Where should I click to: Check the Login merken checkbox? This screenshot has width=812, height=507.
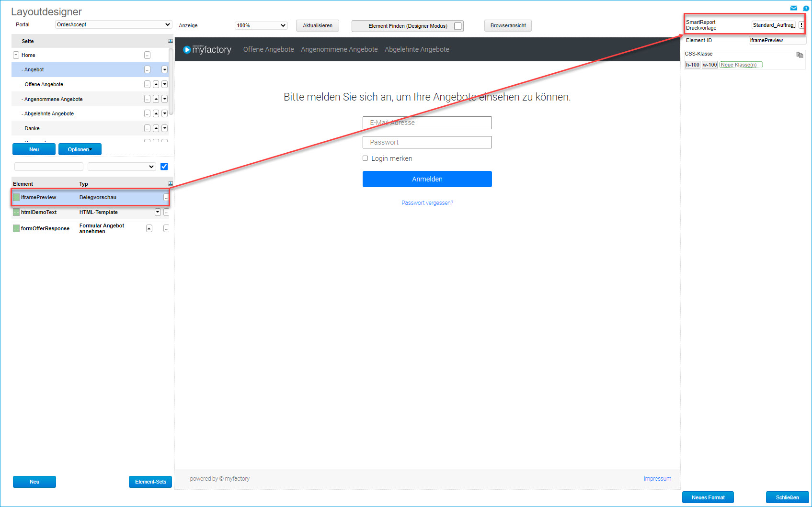click(365, 158)
